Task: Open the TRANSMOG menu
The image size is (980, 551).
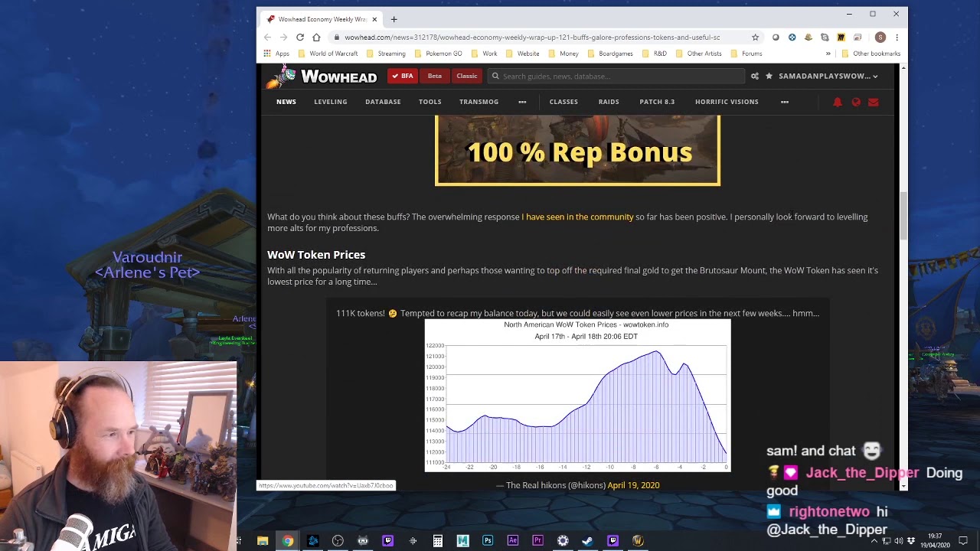Action: [479, 102]
